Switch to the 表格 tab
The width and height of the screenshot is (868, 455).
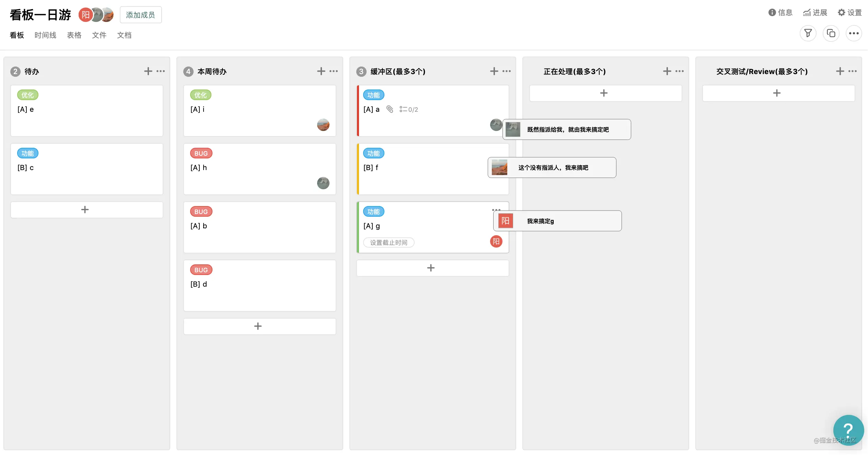click(x=74, y=35)
